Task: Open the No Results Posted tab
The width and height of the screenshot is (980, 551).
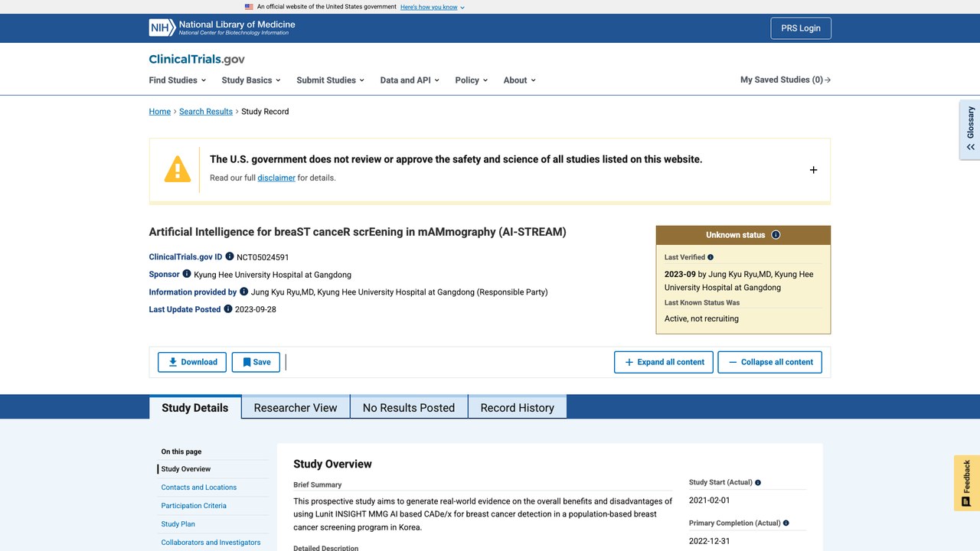Action: coord(409,407)
